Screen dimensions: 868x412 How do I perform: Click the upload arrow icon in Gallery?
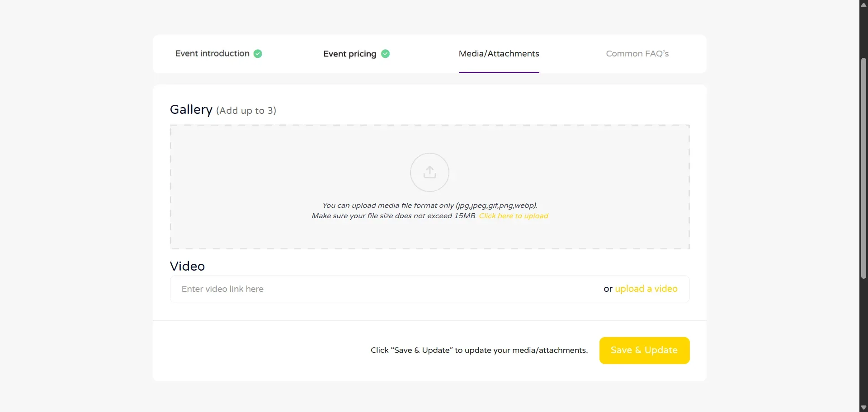pyautogui.click(x=429, y=172)
